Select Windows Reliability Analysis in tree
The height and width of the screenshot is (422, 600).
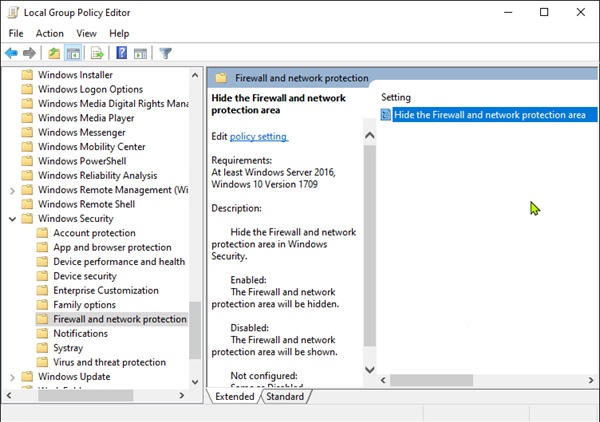point(98,176)
